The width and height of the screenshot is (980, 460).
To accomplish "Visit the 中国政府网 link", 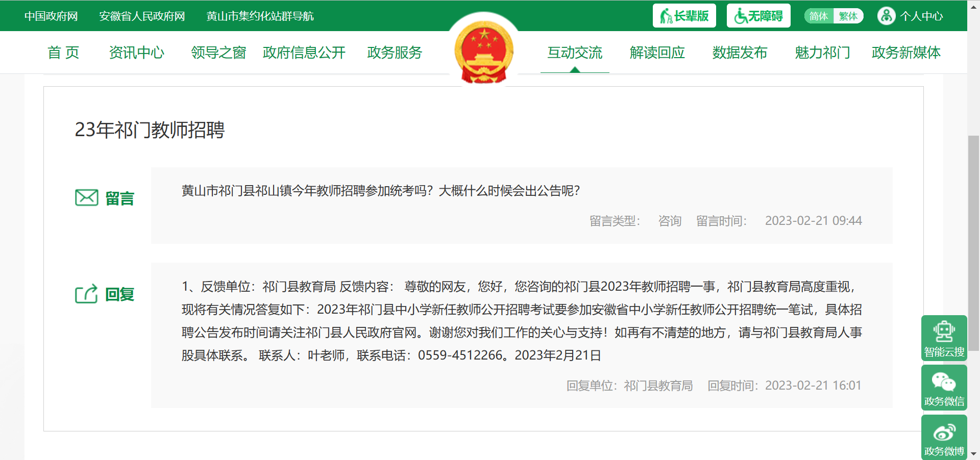I will click(x=51, y=16).
